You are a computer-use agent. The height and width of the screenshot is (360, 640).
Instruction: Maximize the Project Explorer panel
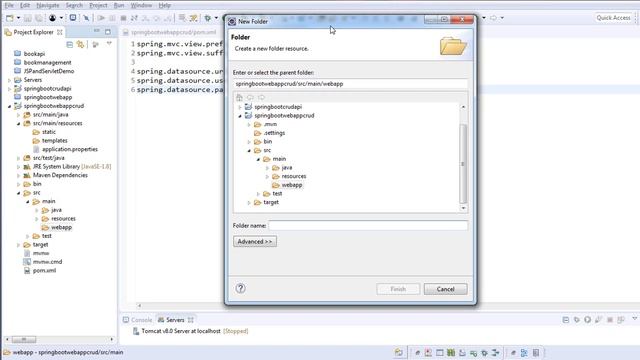click(108, 31)
